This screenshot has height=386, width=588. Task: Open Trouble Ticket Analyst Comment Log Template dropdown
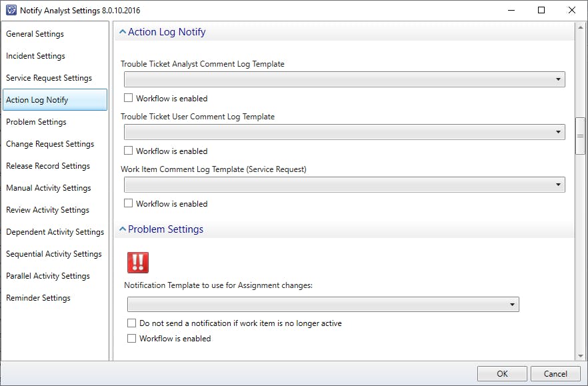[x=344, y=79]
